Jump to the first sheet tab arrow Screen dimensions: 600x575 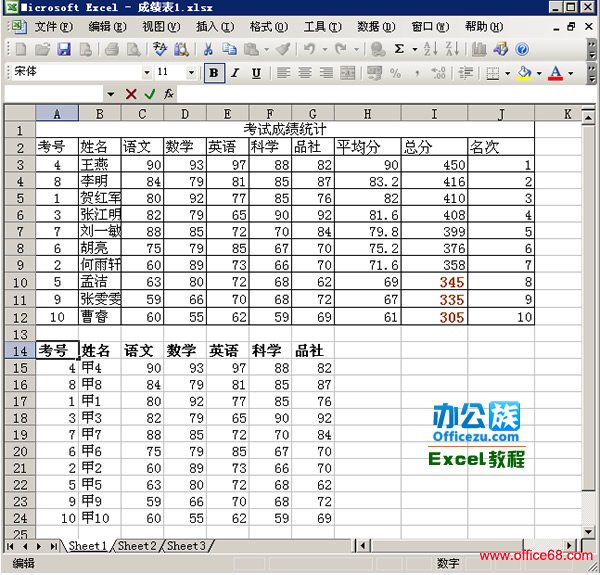click(10, 546)
